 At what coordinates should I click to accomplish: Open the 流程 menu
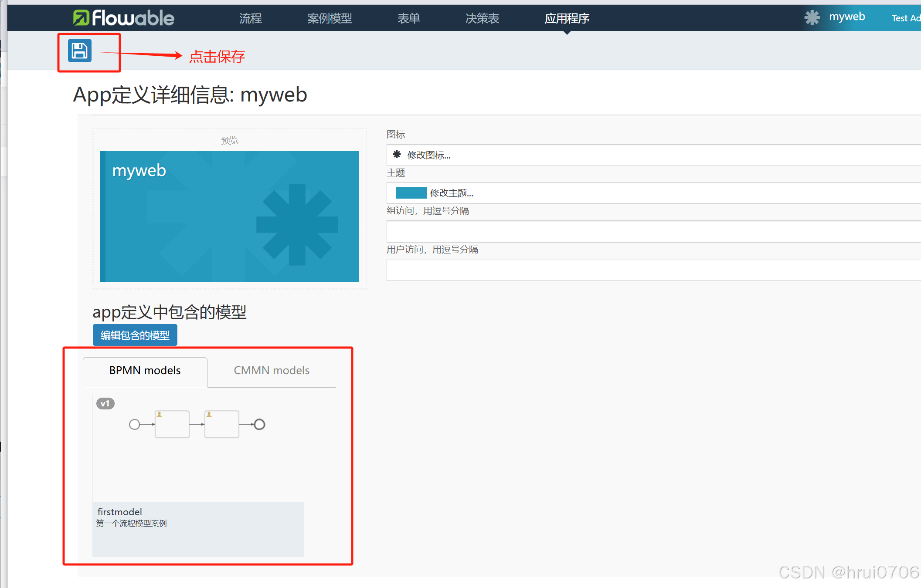click(x=250, y=18)
